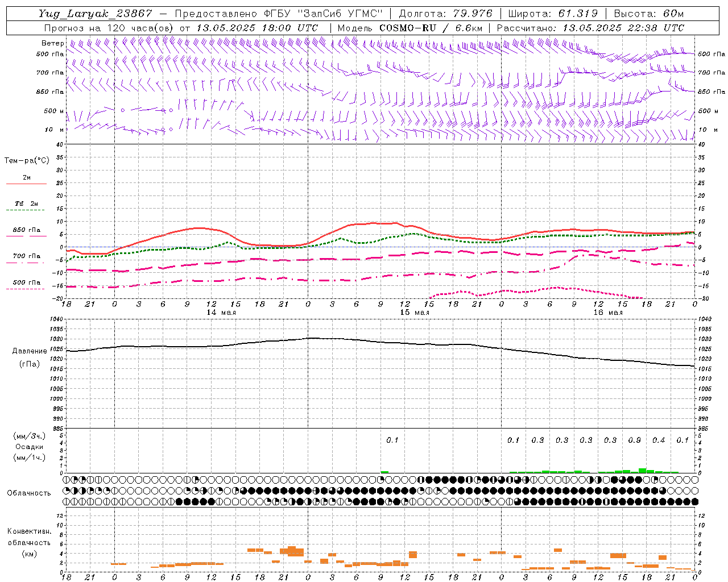Click the 15 мая date label
The height and width of the screenshot is (582, 728).
[415, 313]
